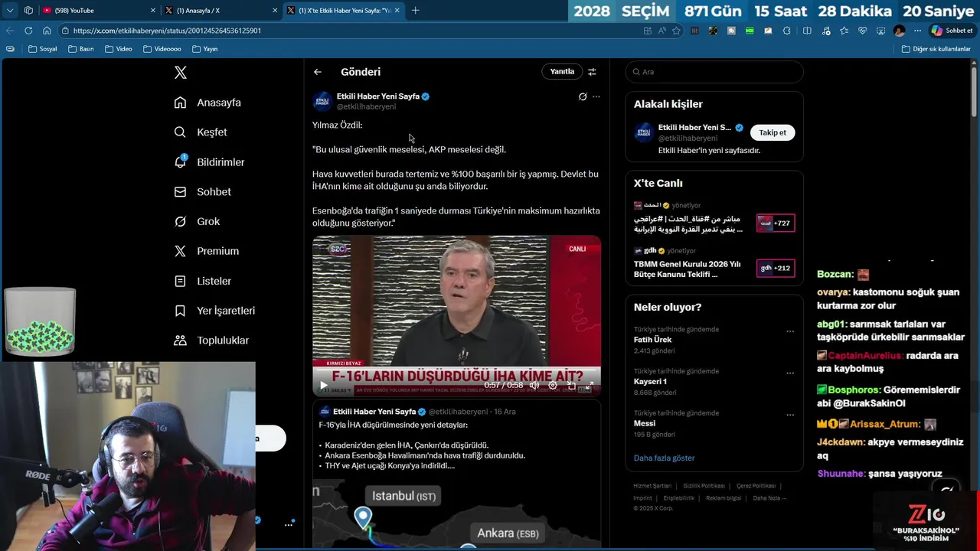
Task: Close the YouTube browser tab
Action: click(152, 10)
